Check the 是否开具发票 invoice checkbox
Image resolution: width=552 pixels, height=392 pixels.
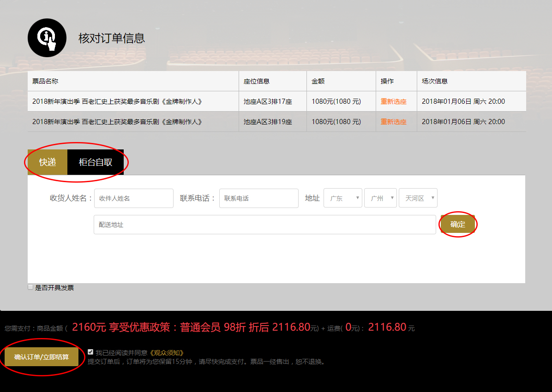point(30,287)
